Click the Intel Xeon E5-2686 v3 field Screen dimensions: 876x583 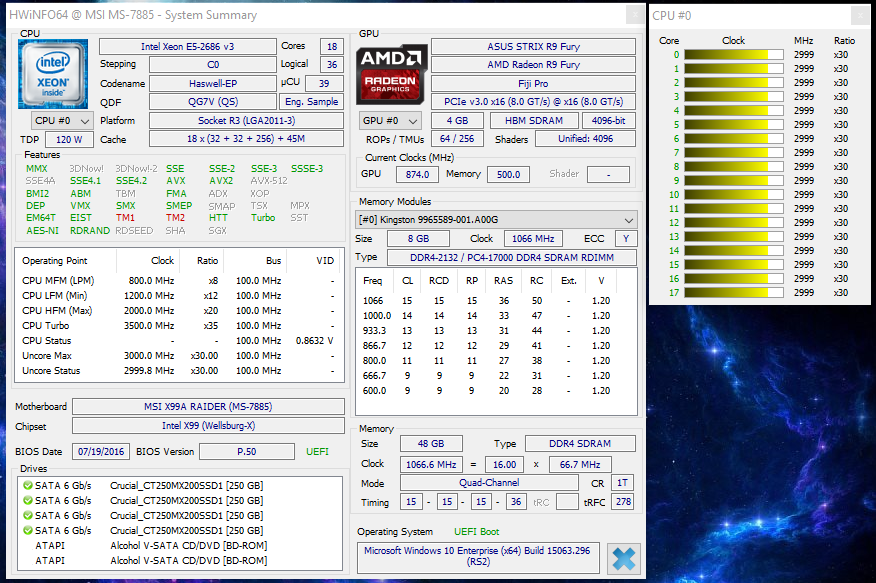(x=188, y=46)
